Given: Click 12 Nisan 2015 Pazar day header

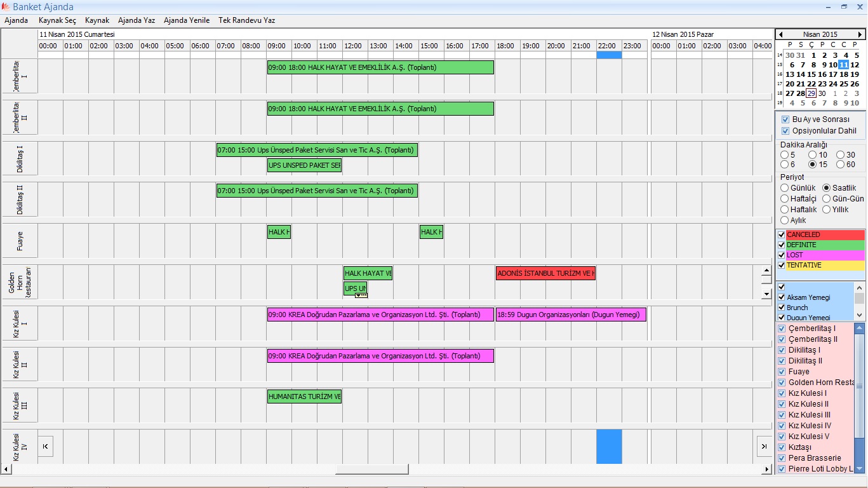Looking at the screenshot, I should [683, 34].
